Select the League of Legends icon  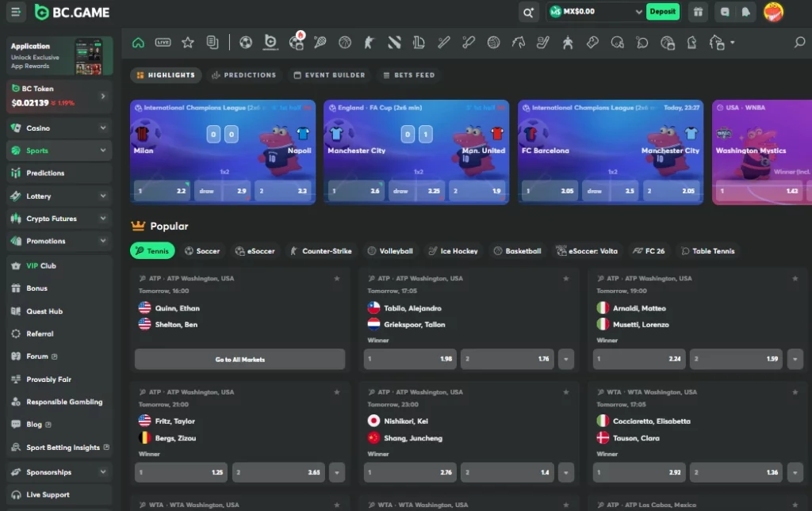click(x=419, y=43)
